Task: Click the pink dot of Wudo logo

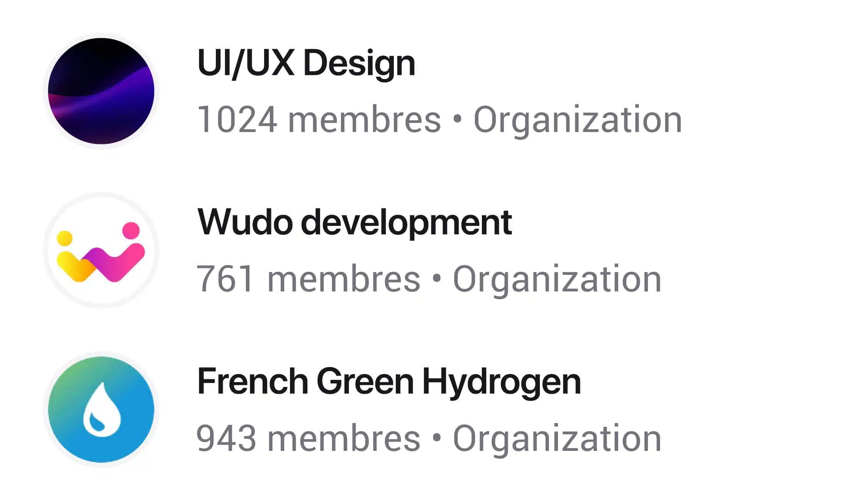Action: (131, 230)
